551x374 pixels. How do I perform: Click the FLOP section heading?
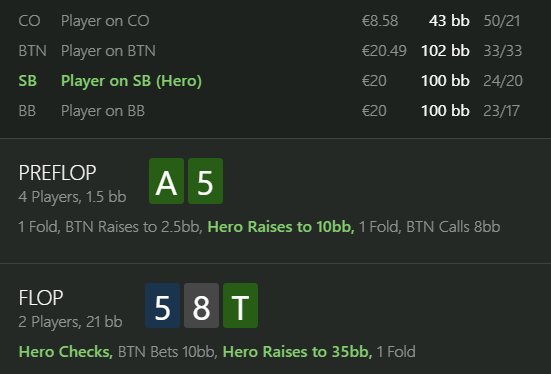click(41, 298)
